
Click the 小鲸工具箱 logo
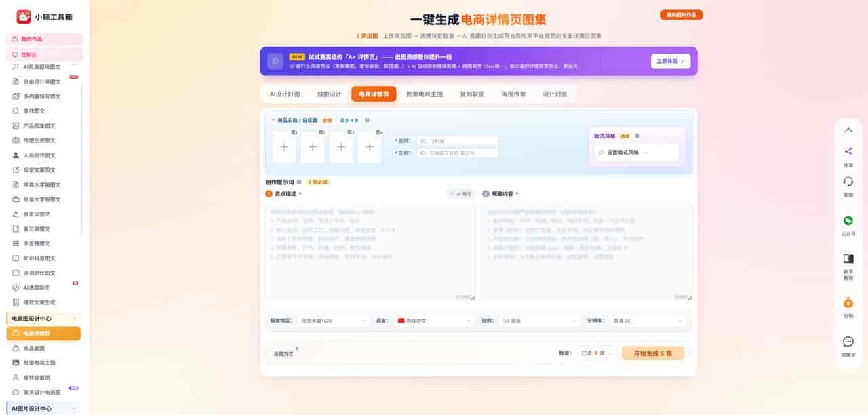(44, 16)
